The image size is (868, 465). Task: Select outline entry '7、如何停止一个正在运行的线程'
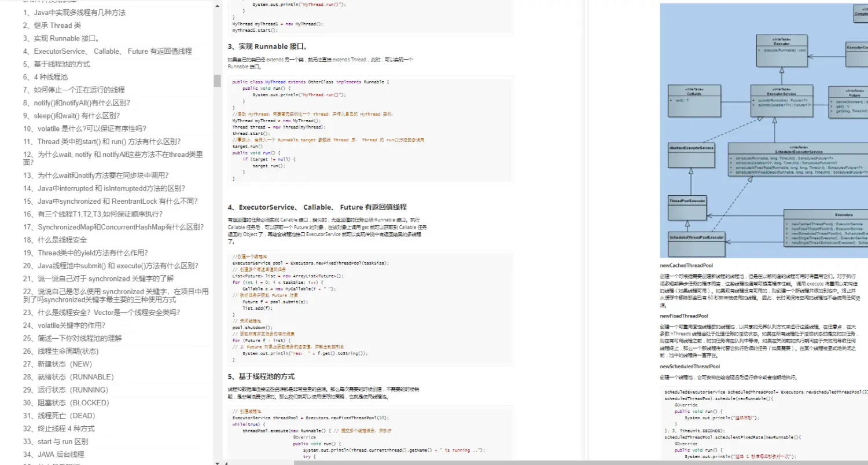click(x=74, y=90)
